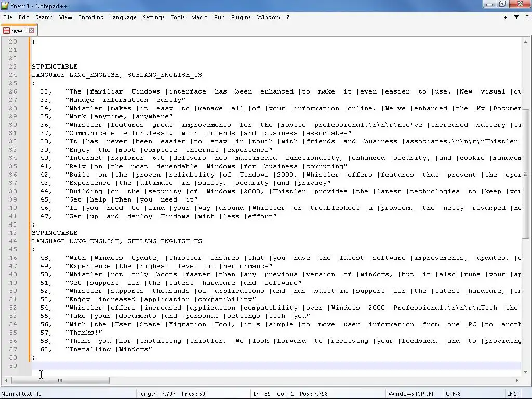The height and width of the screenshot is (399, 532).
Task: Click the Notepad++ icon in the title bar
Action: [5, 5]
